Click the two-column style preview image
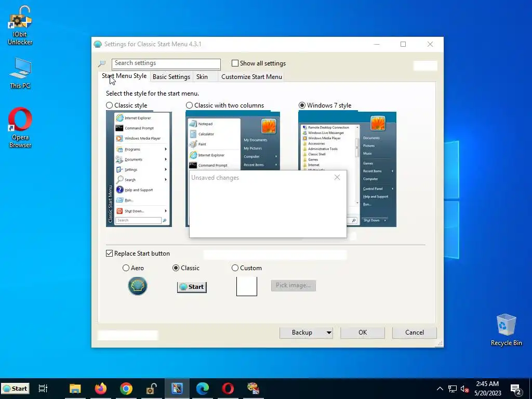This screenshot has height=399, width=532. pos(233,141)
